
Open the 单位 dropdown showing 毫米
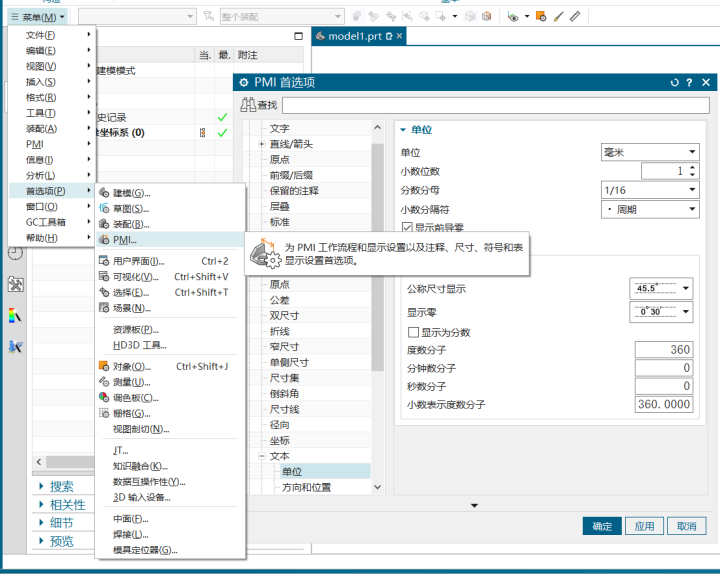coord(649,152)
